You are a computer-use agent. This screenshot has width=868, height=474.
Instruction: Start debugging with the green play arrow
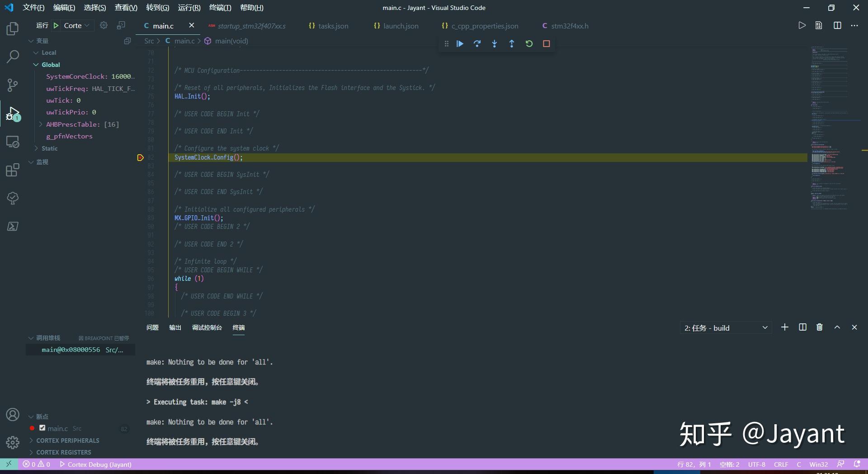pyautogui.click(x=56, y=26)
